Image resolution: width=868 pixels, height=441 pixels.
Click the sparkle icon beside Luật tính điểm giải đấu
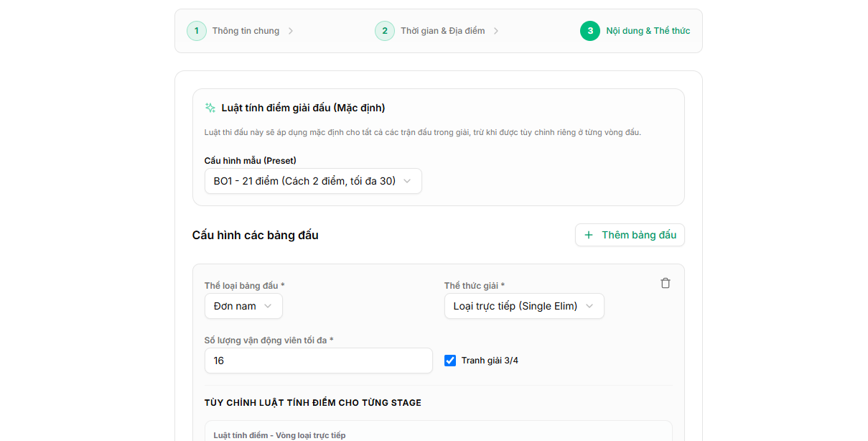(210, 108)
